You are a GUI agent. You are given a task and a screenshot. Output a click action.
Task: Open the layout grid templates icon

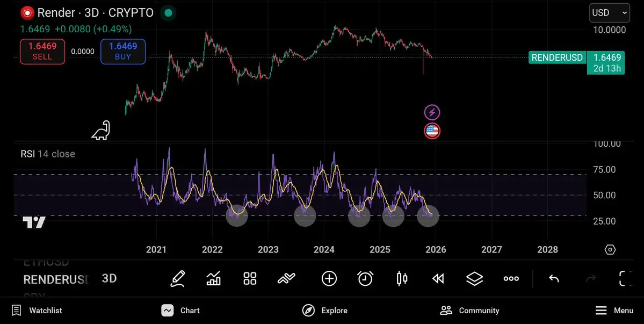pos(250,278)
